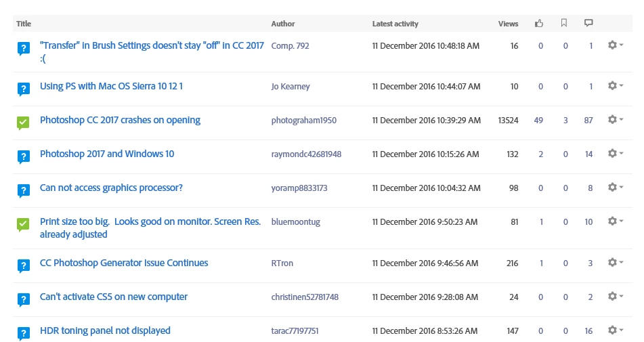This screenshot has height=342, width=644.
Task: View author profile RTron
Action: tap(282, 263)
